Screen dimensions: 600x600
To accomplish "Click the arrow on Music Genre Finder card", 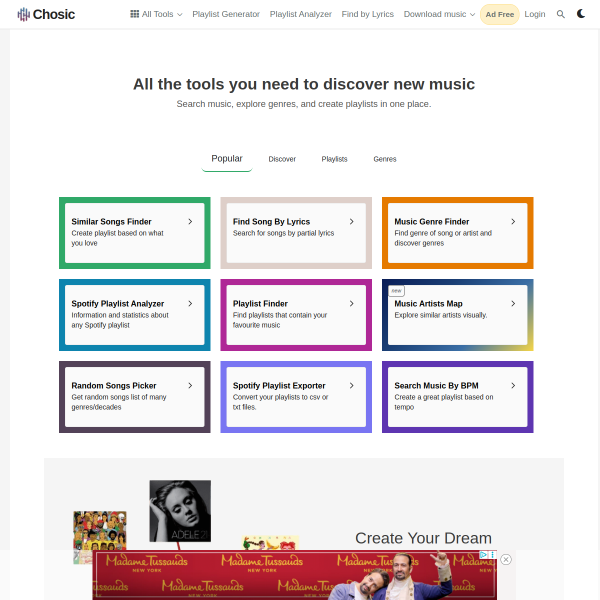I will [513, 222].
